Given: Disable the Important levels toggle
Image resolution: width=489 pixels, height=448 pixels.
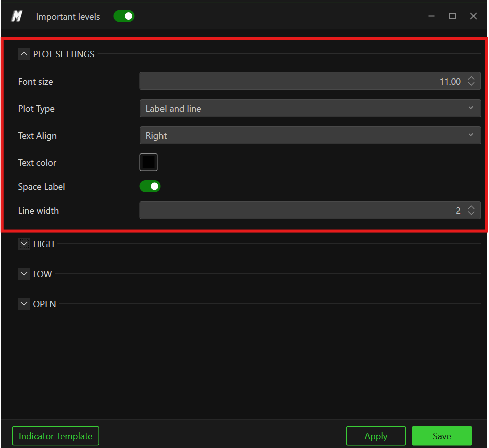Looking at the screenshot, I should tap(124, 16).
